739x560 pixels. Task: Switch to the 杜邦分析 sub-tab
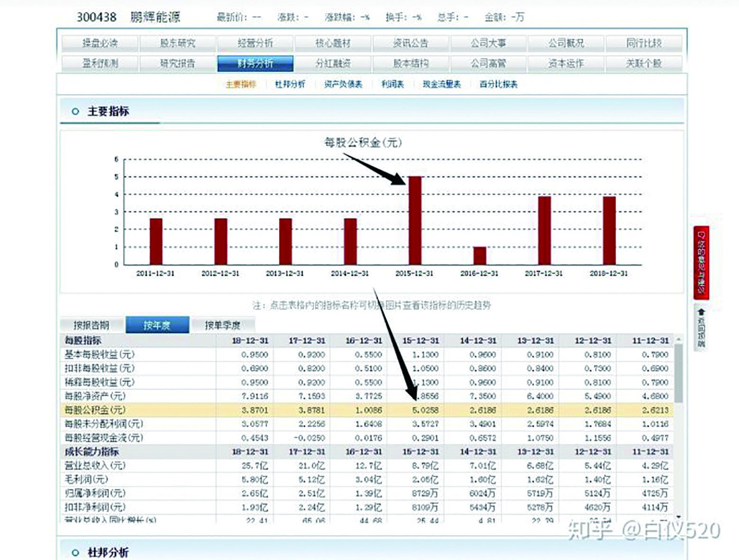(290, 84)
